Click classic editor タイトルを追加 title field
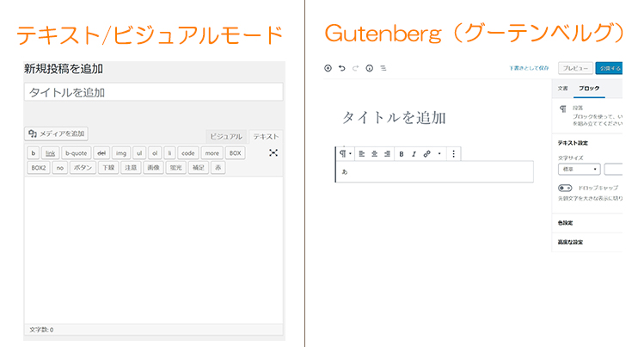Viewport: 644px width, 347px height. (154, 92)
